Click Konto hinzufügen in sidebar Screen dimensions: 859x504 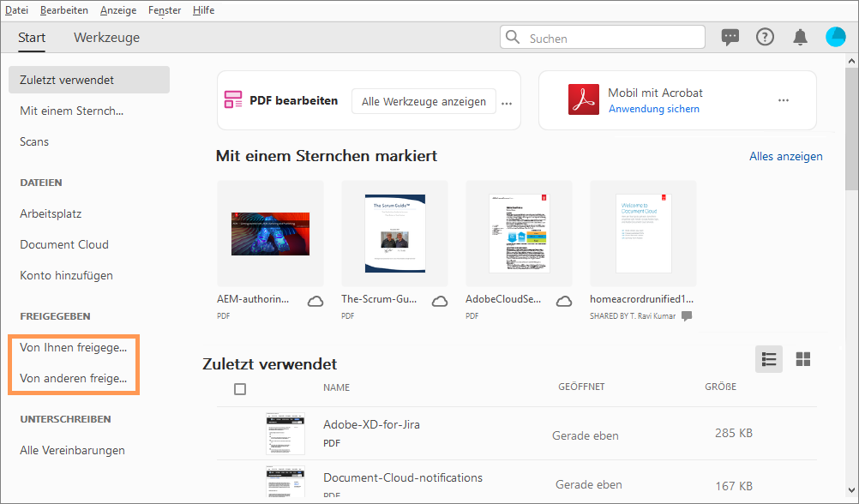coord(66,275)
